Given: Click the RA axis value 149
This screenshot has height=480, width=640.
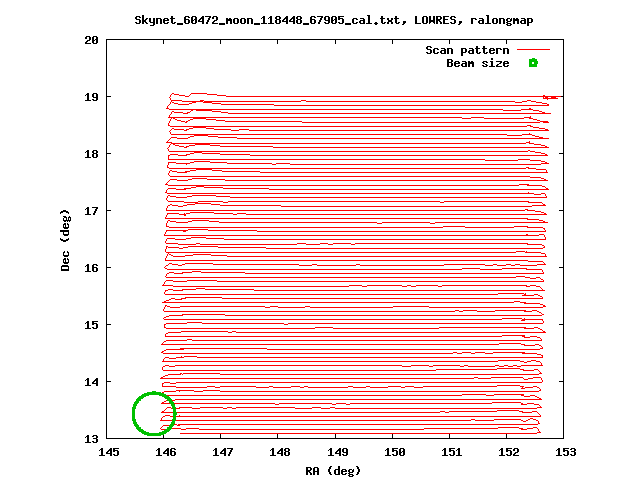Looking at the screenshot, I should coord(338,452).
